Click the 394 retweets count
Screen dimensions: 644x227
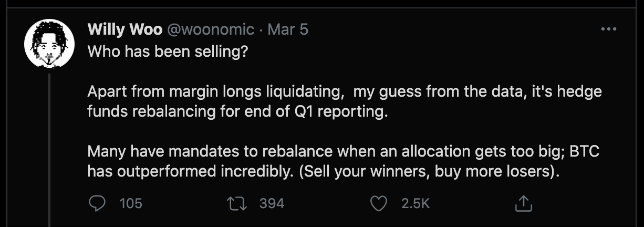[272, 203]
